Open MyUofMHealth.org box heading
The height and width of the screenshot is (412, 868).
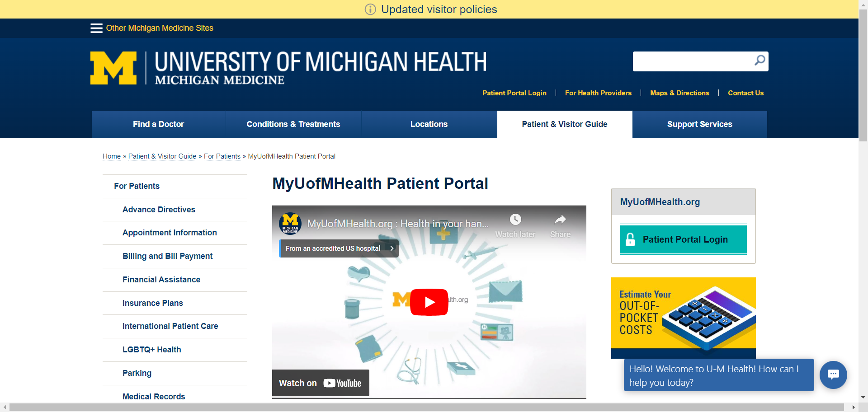pos(660,202)
